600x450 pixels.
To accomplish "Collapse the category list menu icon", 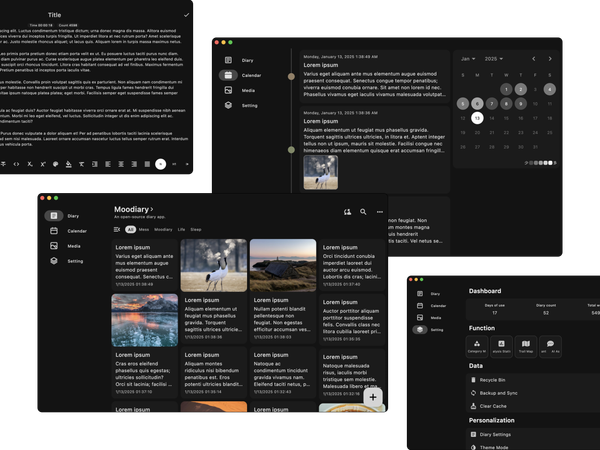I will click(x=117, y=230).
